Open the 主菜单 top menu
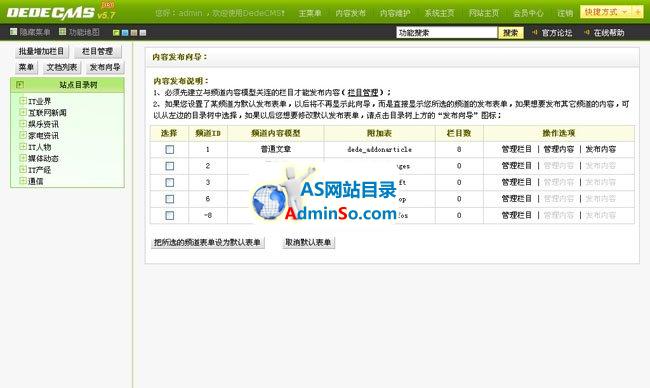This screenshot has height=388, width=650. coord(310,13)
